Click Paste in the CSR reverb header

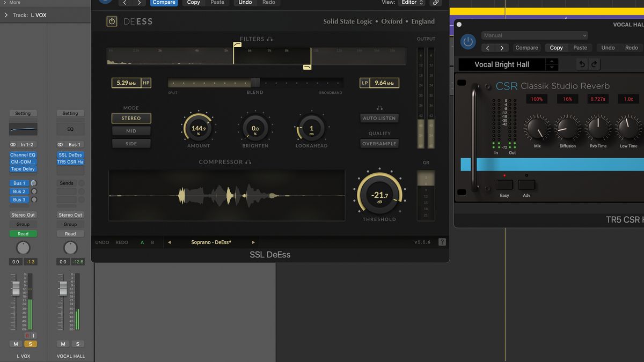tap(581, 47)
